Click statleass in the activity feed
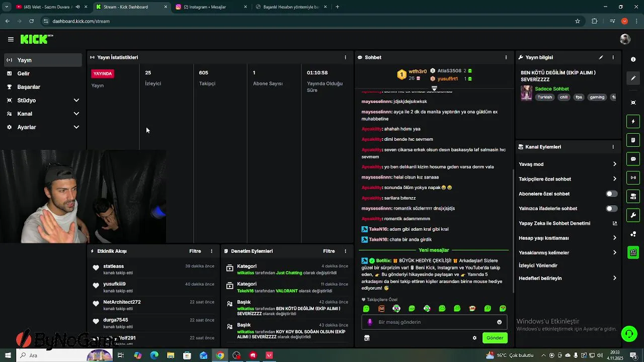 tap(113, 266)
